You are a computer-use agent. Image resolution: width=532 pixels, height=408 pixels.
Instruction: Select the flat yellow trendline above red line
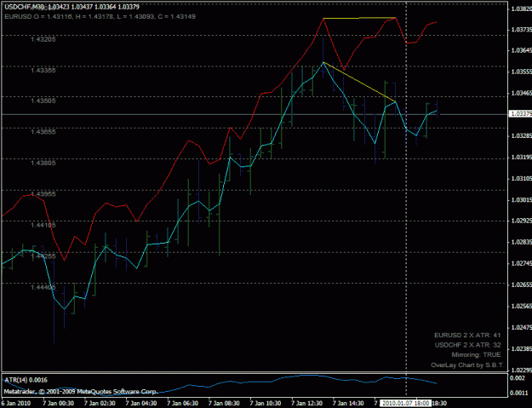coord(359,18)
